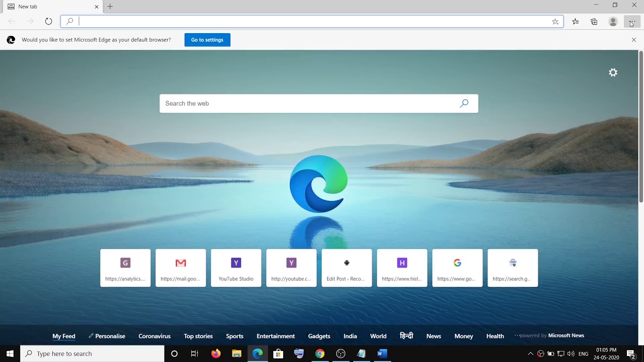Open the youtube.c... quick link tile
The image size is (644, 362).
click(291, 268)
